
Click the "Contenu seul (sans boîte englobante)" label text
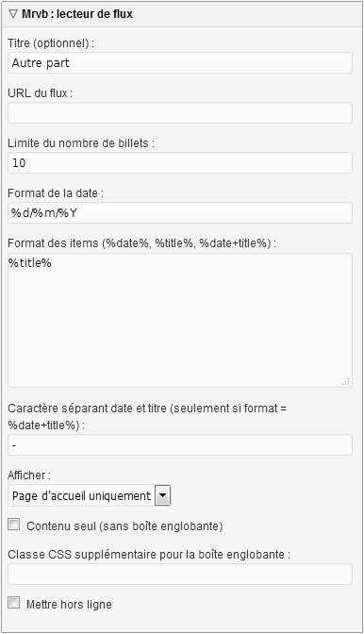pos(124,526)
